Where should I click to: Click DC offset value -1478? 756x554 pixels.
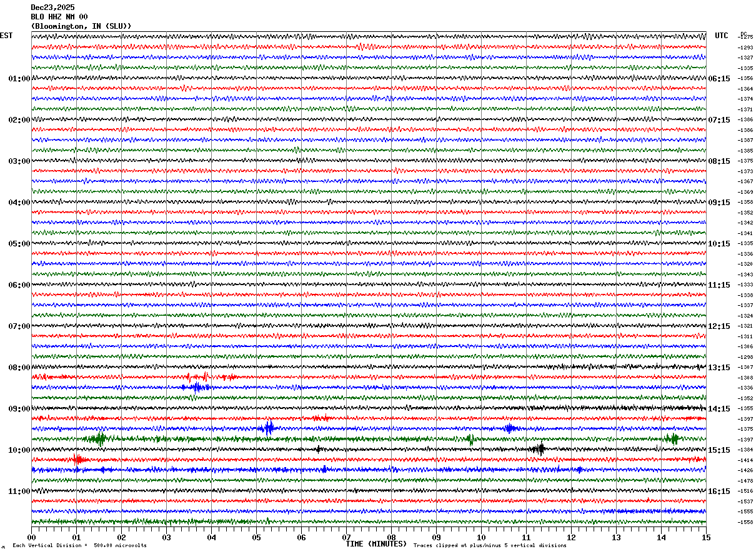point(745,481)
